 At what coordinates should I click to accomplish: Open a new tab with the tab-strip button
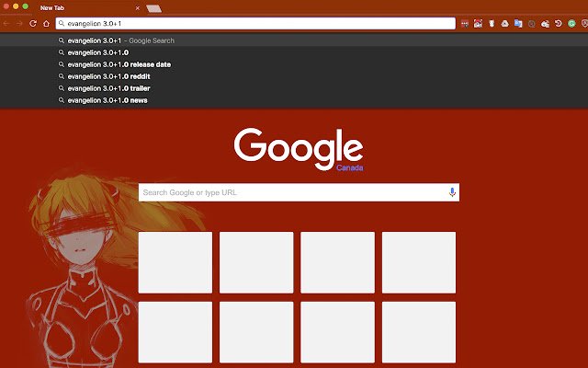pyautogui.click(x=153, y=8)
